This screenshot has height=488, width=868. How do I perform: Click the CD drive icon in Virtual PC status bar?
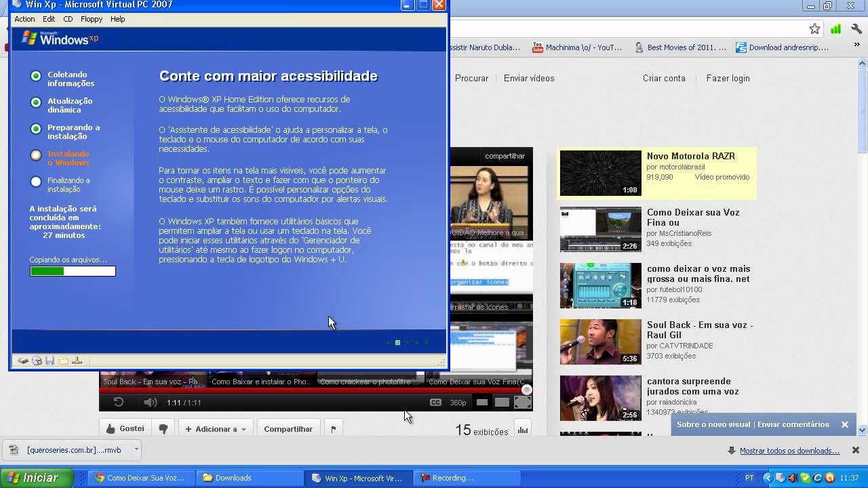coord(37,361)
